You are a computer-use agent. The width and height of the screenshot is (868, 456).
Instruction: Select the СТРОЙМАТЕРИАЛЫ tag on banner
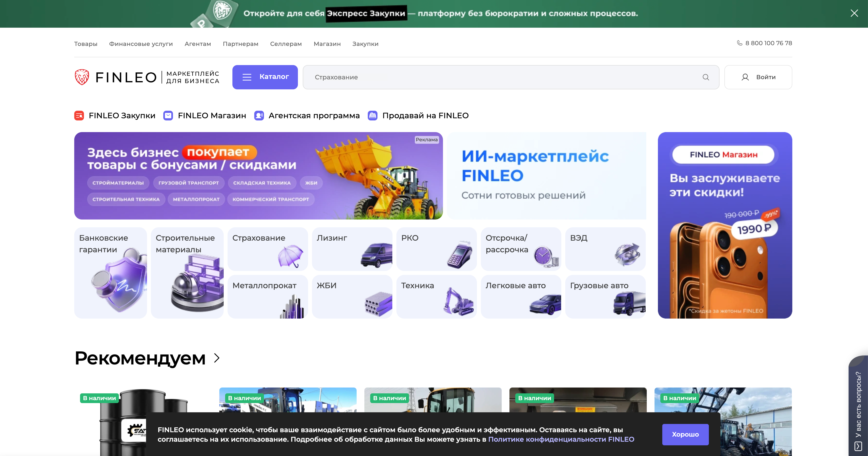[118, 183]
